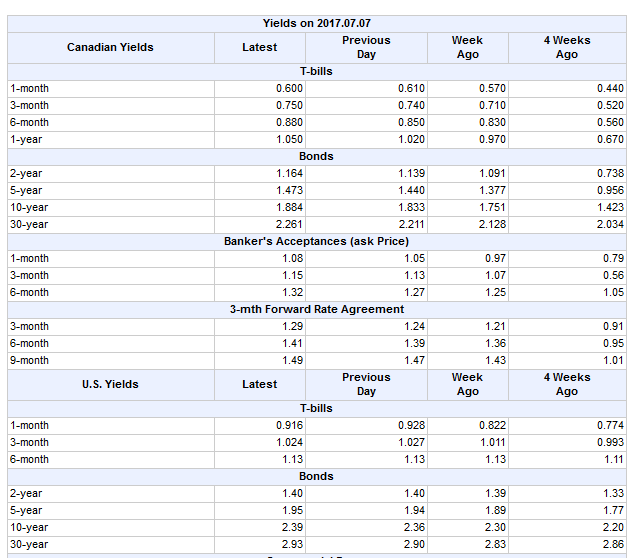
Task: Click U.S. 30-year bond latest value 2.93
Action: (x=292, y=544)
